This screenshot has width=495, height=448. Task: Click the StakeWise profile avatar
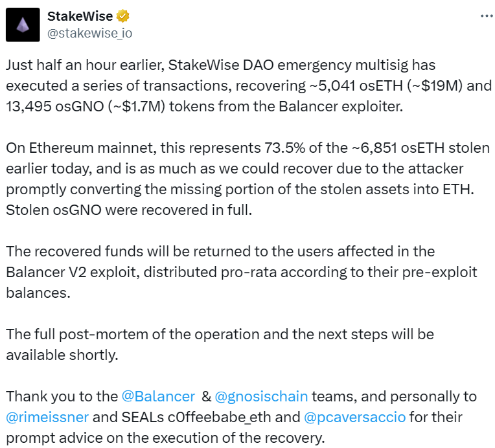(23, 25)
